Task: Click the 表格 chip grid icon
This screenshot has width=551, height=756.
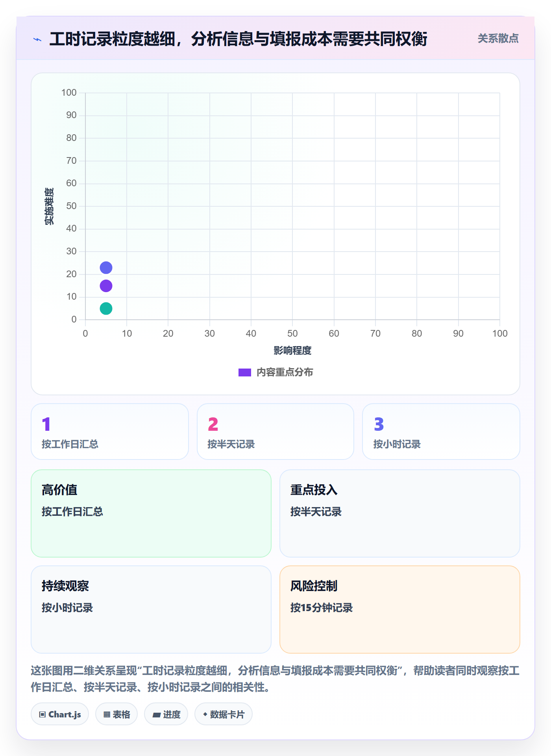Action: (107, 714)
